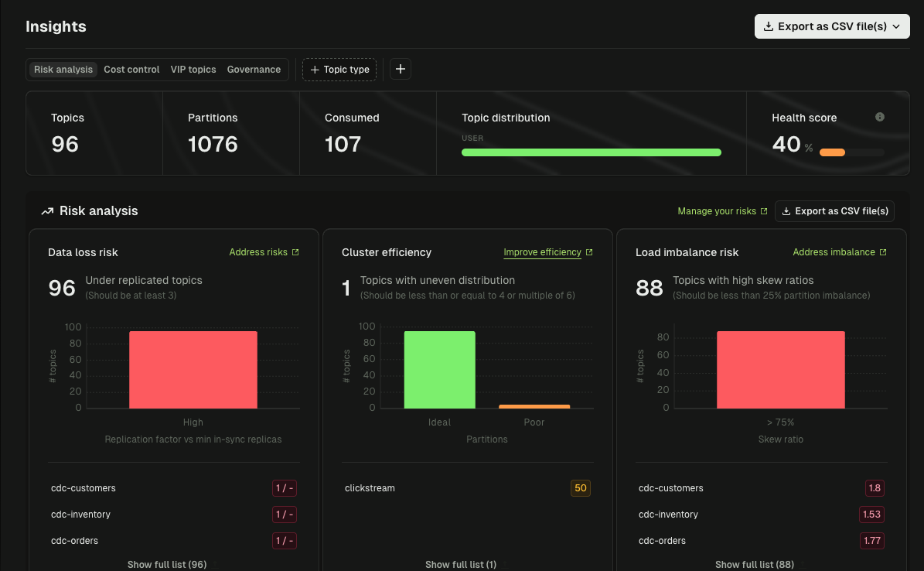
Task: Click the external link icon next to Manage your risks
Action: tap(763, 210)
